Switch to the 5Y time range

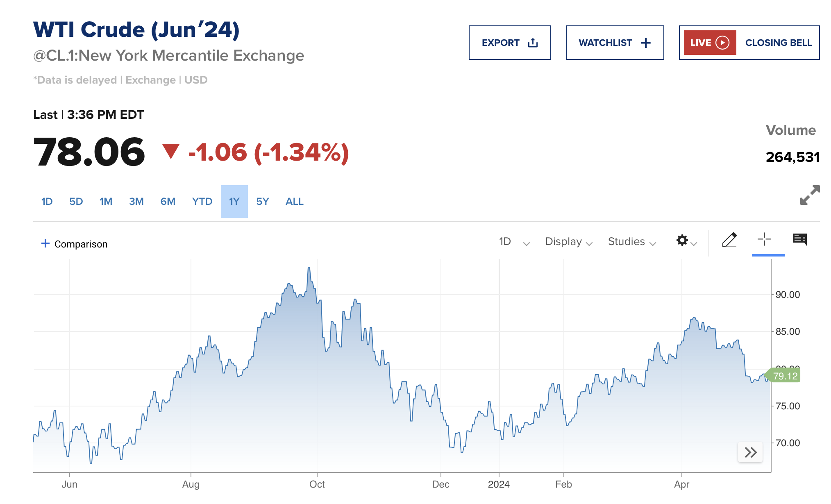point(263,202)
